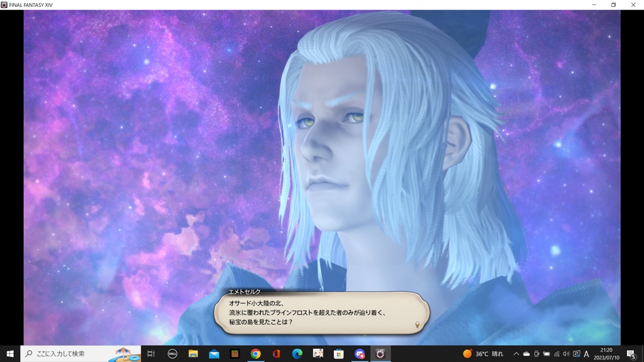644x362 pixels.
Task: Open the Minecraft block icon on taskbar
Action: point(235,353)
